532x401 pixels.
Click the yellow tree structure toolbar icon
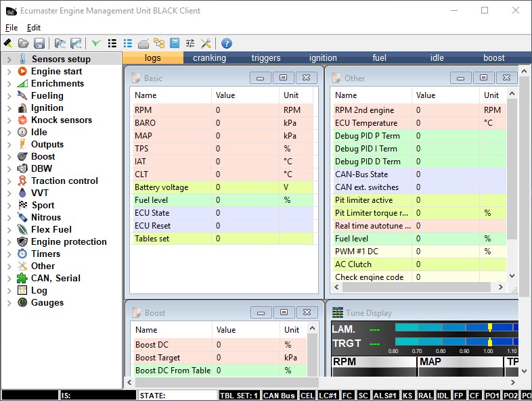click(159, 43)
